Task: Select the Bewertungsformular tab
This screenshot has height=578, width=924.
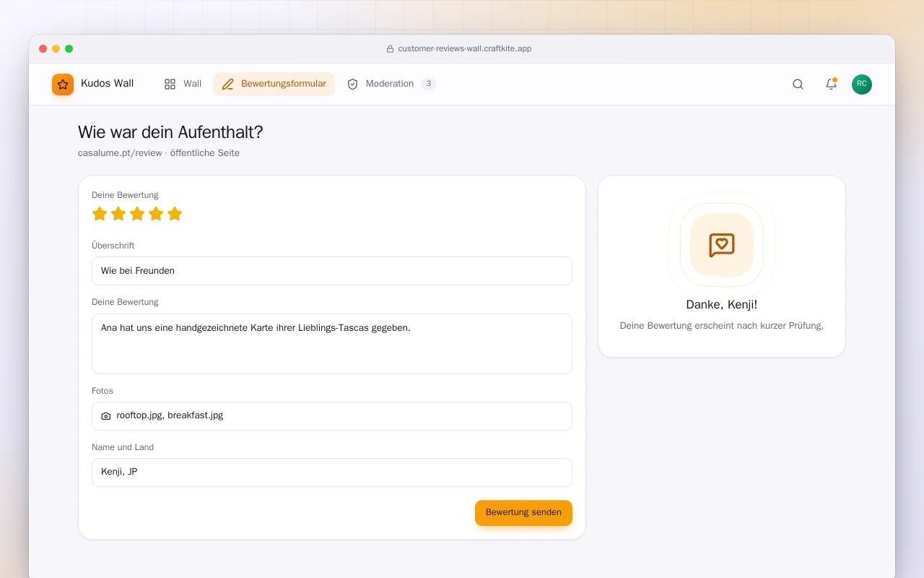Action: click(274, 84)
